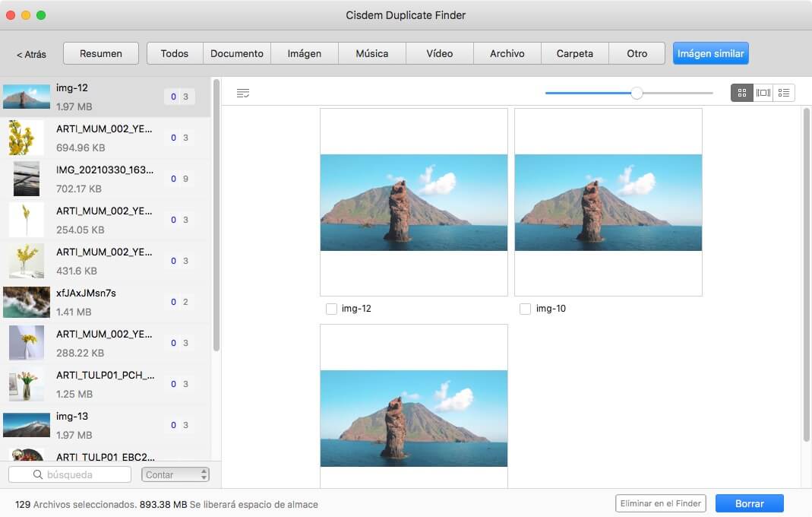Viewport: 812px width, 517px height.
Task: Check the img-10 checkbox
Action: coord(526,309)
